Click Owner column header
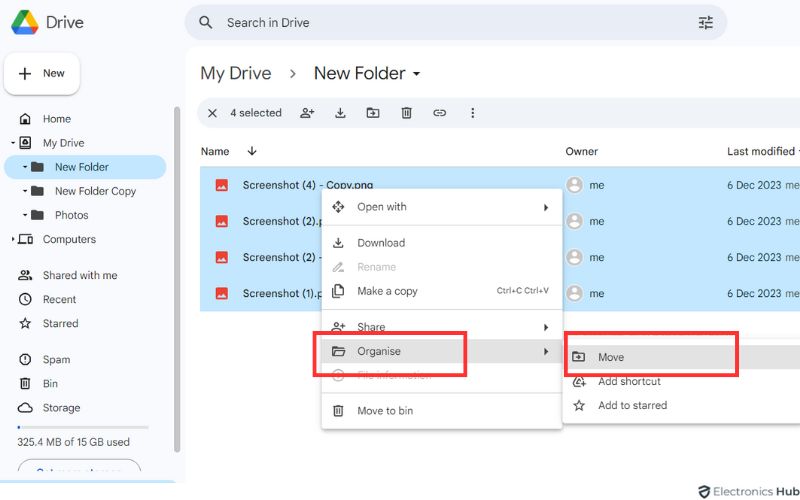800x500 pixels. tap(582, 152)
